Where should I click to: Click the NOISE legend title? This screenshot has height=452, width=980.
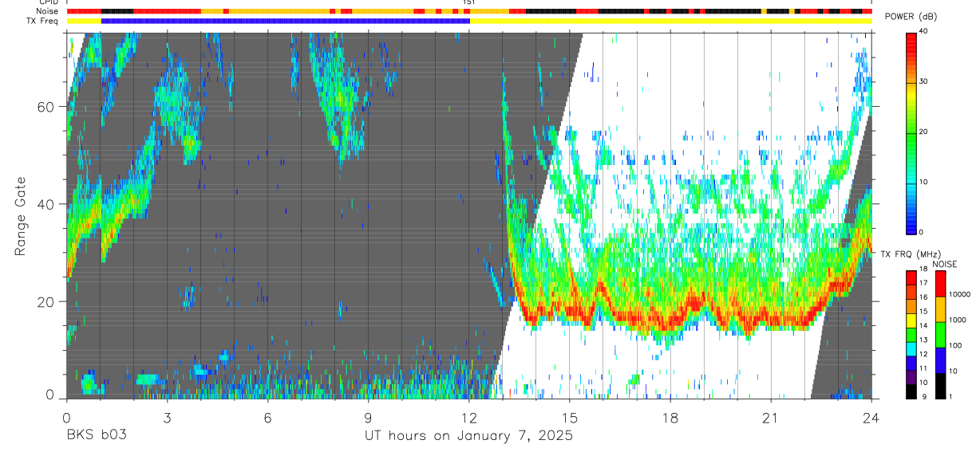(944, 264)
